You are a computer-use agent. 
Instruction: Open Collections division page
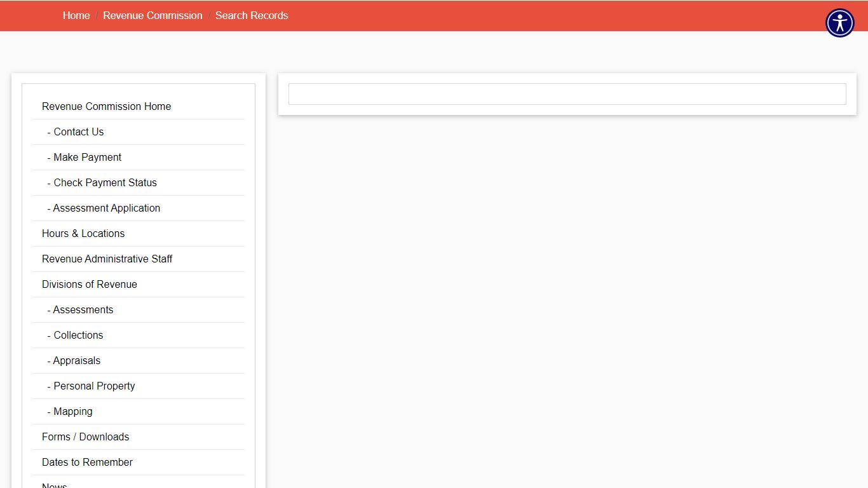click(x=138, y=335)
